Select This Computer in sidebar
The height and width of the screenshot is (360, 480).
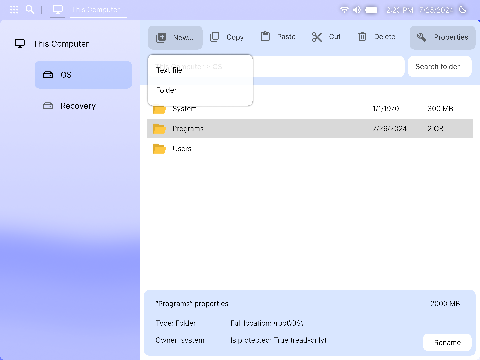tap(61, 44)
